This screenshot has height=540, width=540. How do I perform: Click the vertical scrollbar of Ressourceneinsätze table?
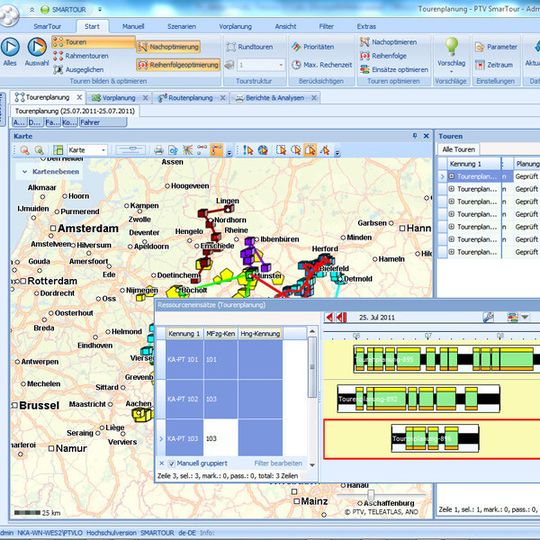coord(312,367)
